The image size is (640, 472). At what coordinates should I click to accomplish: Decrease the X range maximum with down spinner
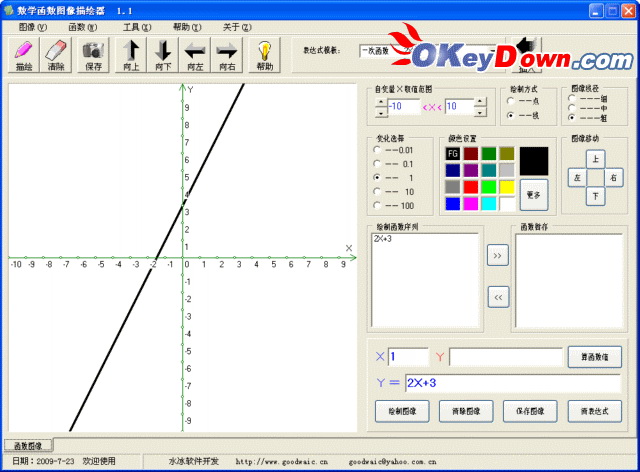coord(481,111)
